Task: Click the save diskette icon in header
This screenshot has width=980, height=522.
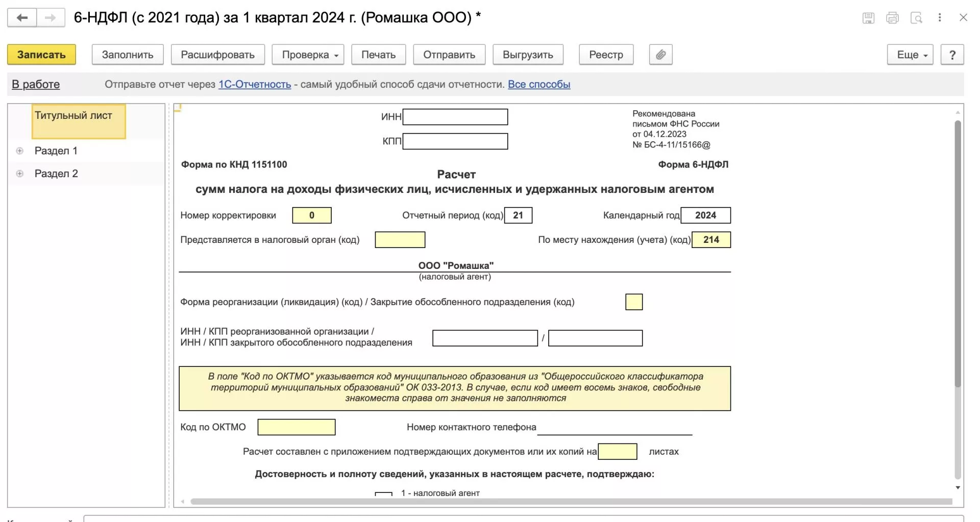Action: coord(868,18)
